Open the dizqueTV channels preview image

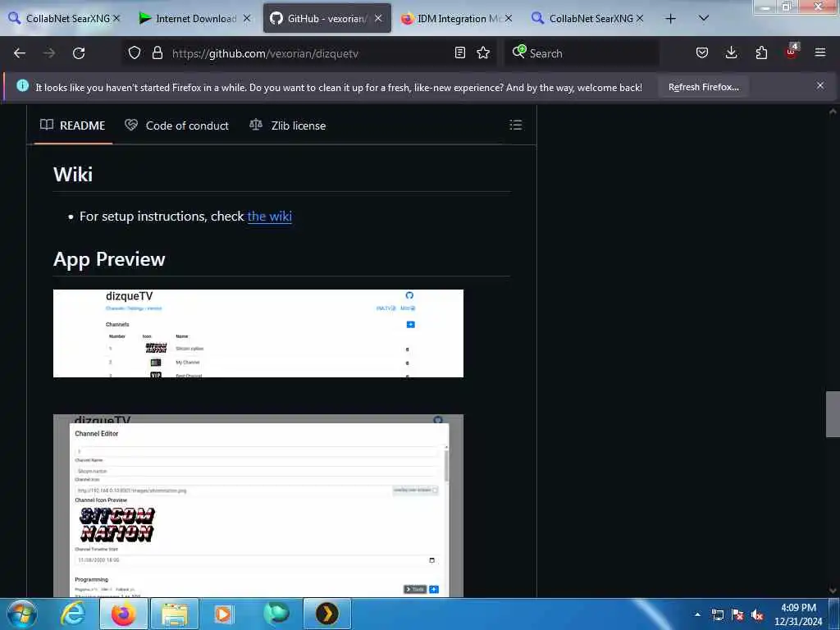pos(258,333)
